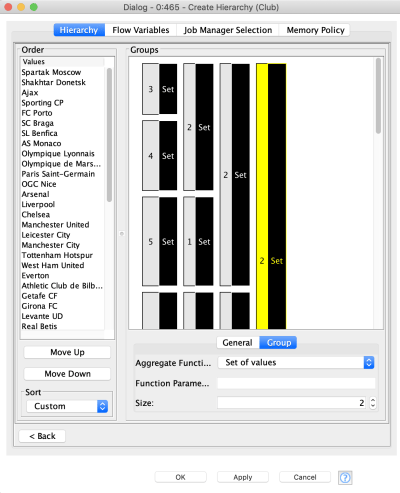Open the Job Manager Selection tab

pyautogui.click(x=228, y=30)
